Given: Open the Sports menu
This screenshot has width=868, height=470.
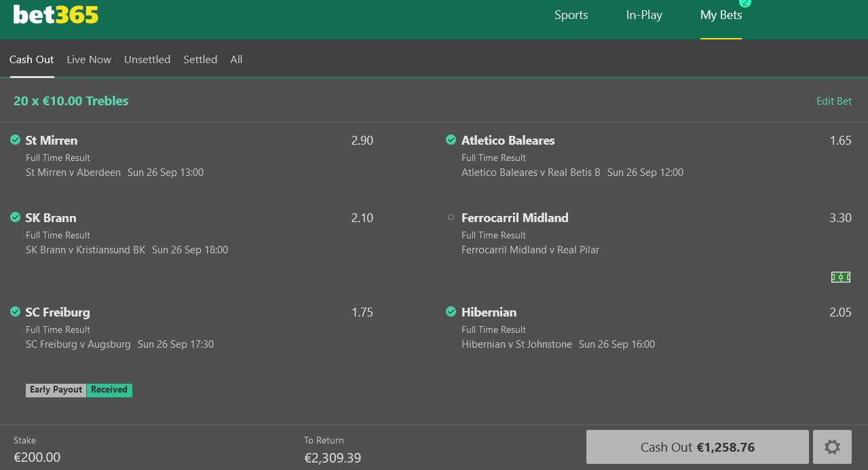Looking at the screenshot, I should point(571,15).
